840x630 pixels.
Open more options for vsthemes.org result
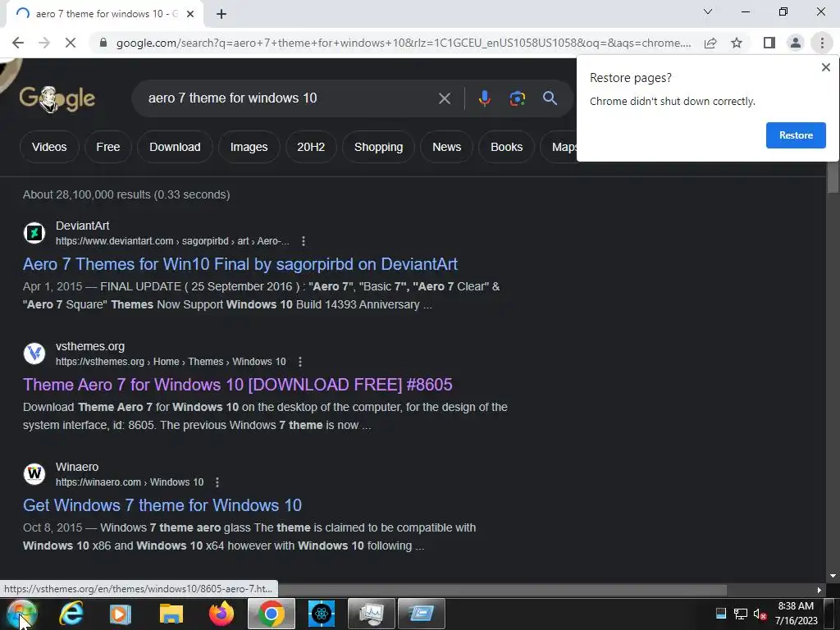pyautogui.click(x=300, y=362)
